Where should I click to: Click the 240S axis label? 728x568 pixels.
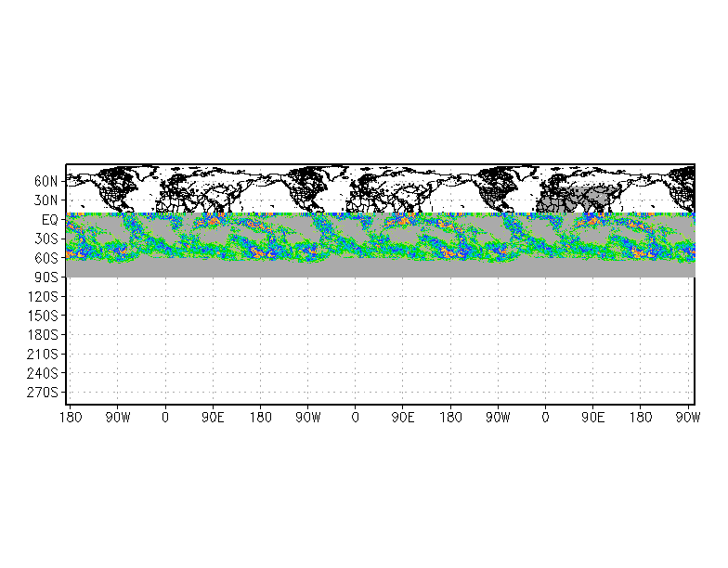click(43, 373)
